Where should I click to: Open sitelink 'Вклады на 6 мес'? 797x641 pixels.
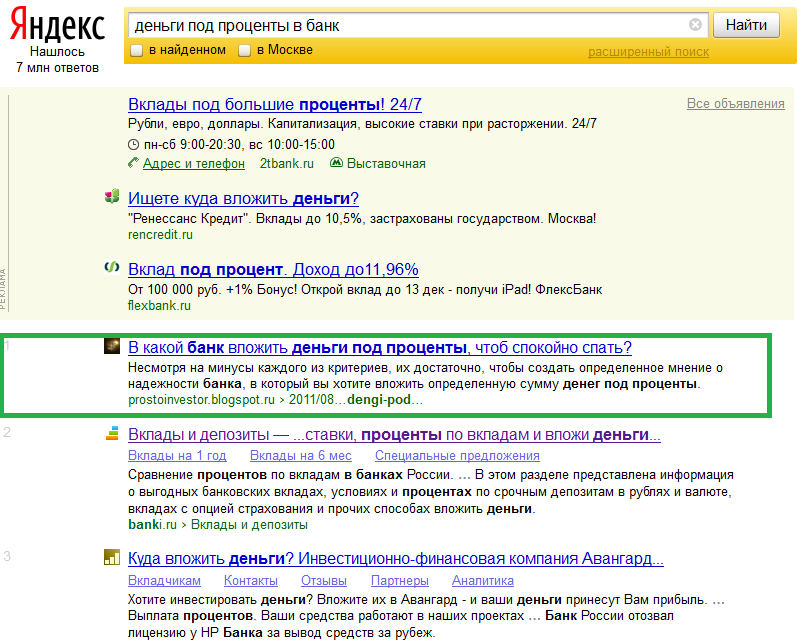[300, 455]
